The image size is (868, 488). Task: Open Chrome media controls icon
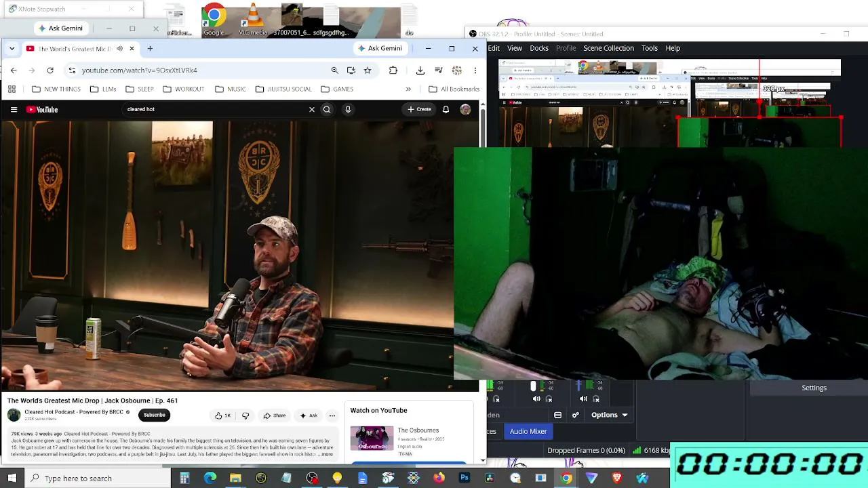tap(439, 70)
